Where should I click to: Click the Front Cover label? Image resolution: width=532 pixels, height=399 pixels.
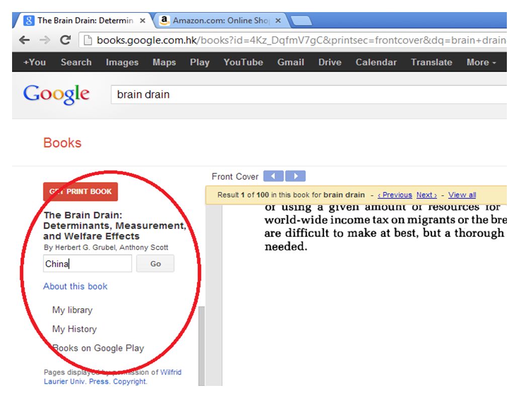235,177
